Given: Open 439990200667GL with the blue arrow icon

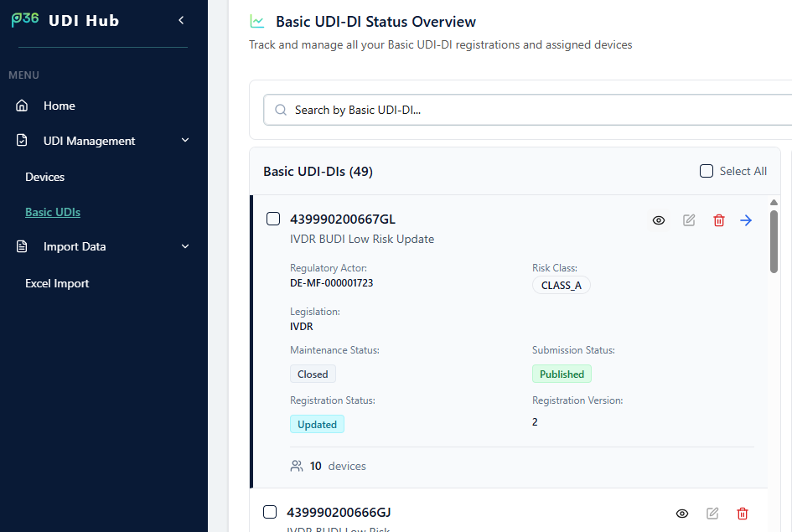Looking at the screenshot, I should [746, 220].
